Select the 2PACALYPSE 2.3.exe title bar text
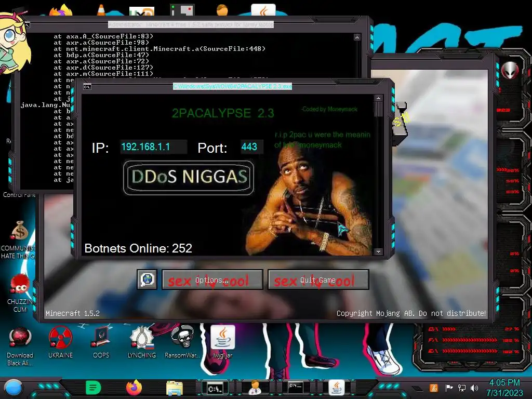This screenshot has height=399, width=532. pyautogui.click(x=232, y=87)
